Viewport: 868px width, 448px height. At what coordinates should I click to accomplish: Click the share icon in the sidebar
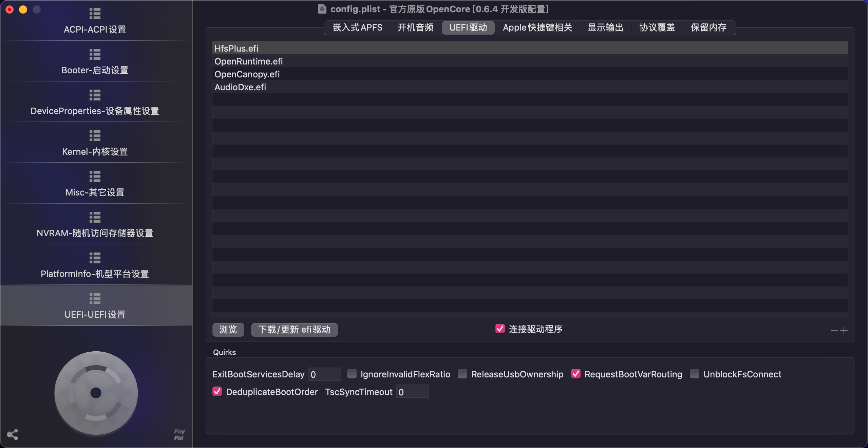pyautogui.click(x=12, y=434)
